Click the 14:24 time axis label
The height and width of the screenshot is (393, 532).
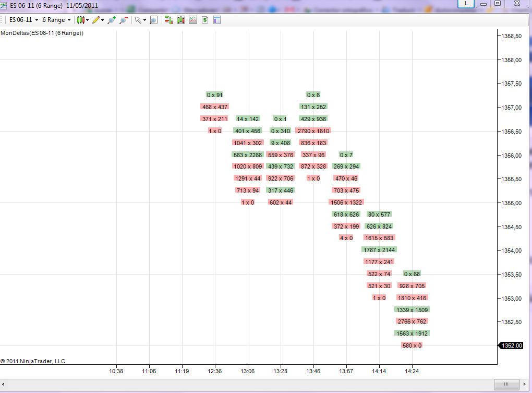tap(412, 371)
